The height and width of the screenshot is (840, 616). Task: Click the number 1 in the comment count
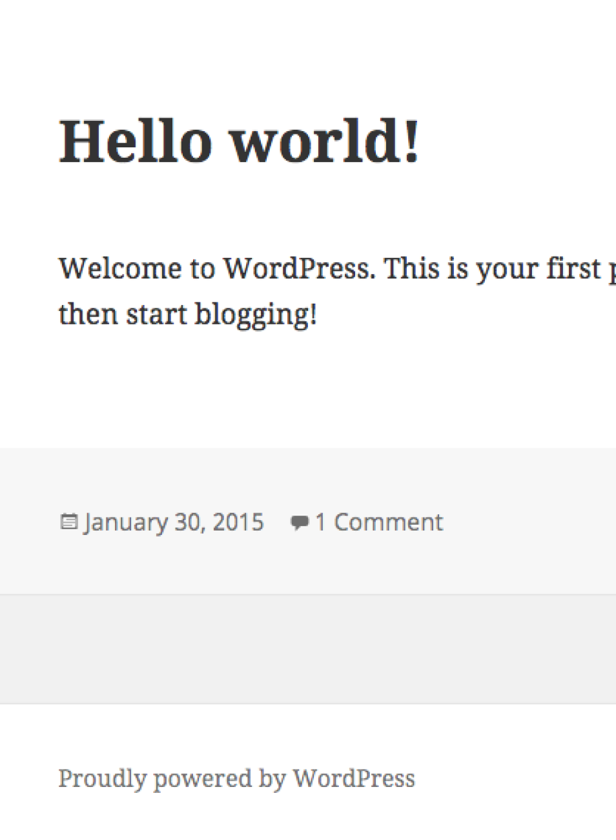coord(321,522)
